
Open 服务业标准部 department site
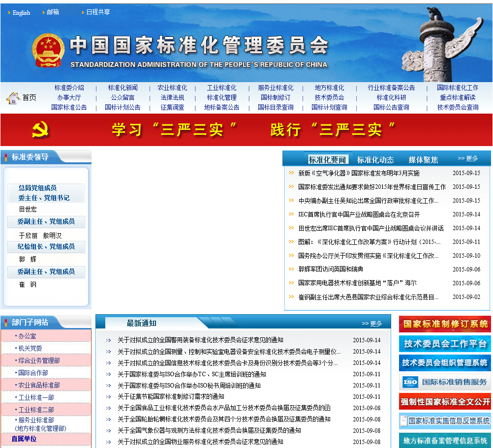(36, 420)
